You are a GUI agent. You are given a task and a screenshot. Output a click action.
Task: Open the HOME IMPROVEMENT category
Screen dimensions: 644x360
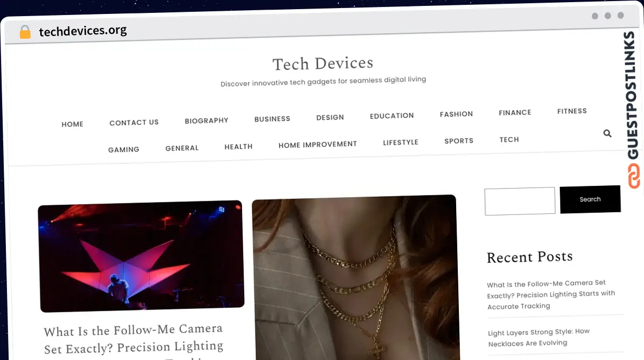(x=318, y=144)
